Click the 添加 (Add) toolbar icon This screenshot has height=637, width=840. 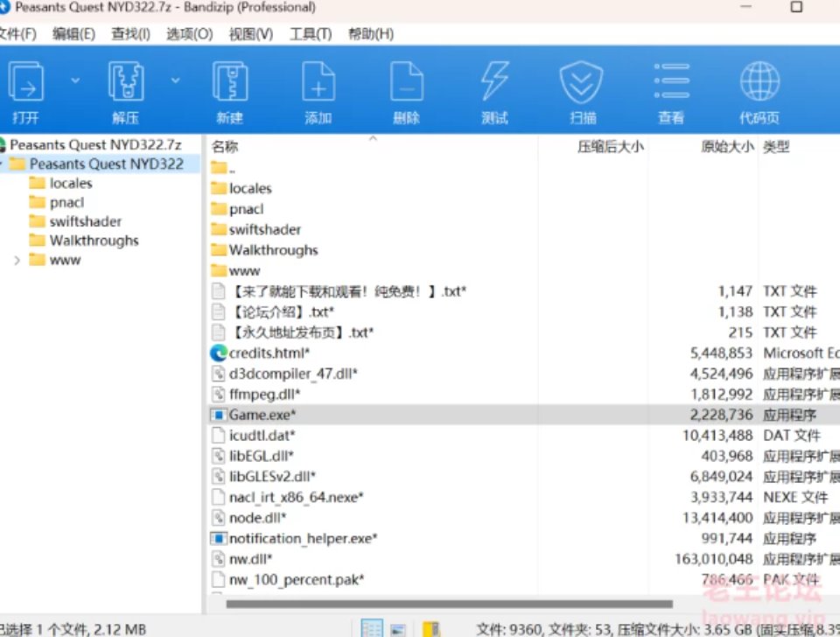click(318, 81)
